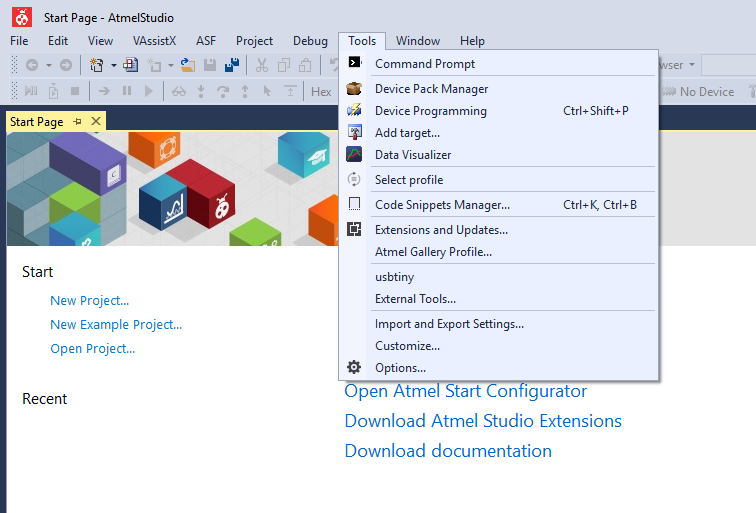The image size is (756, 513).
Task: Close the Start Page tab
Action: (96, 121)
